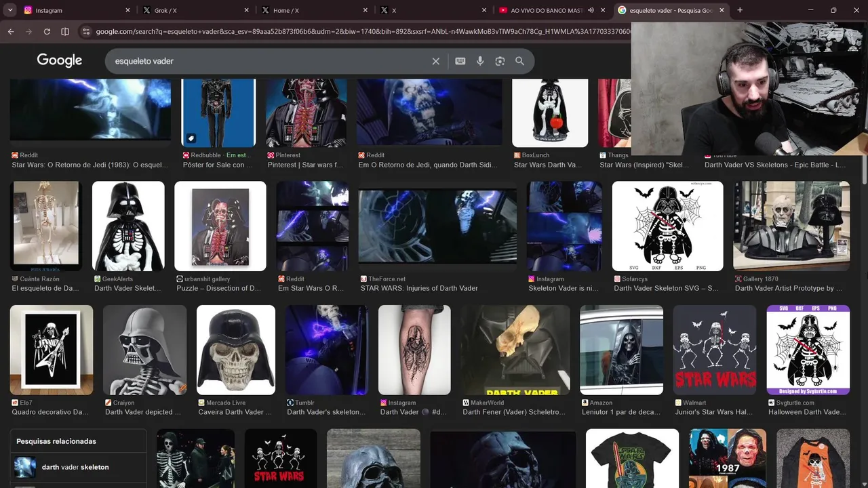
Task: Open TheForce.net Injuries of Darth Vader image
Action: (437, 226)
